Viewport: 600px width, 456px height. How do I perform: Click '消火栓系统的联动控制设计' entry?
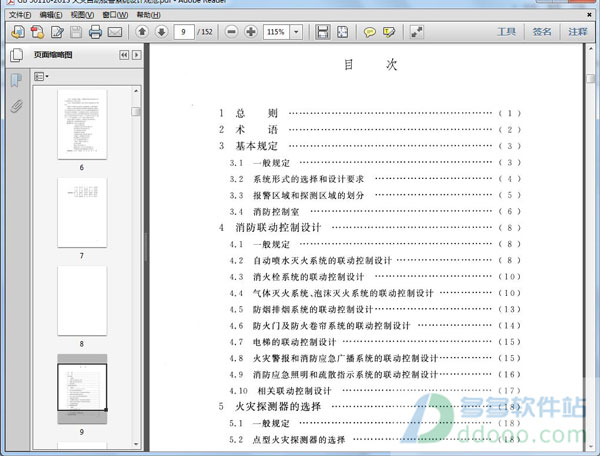[308, 277]
